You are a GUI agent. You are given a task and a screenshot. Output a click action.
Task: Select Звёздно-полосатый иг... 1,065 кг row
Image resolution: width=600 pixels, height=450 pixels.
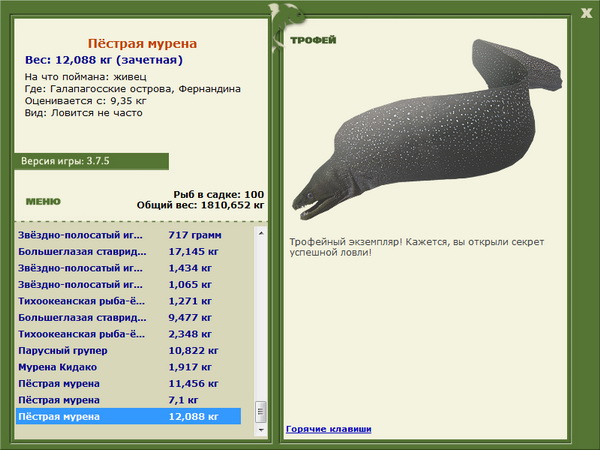[129, 284]
